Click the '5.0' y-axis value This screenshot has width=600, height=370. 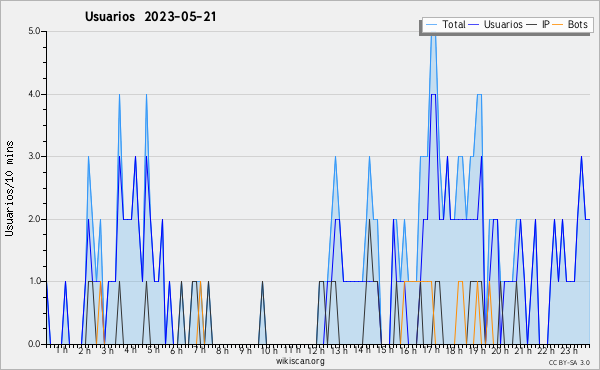click(x=34, y=31)
